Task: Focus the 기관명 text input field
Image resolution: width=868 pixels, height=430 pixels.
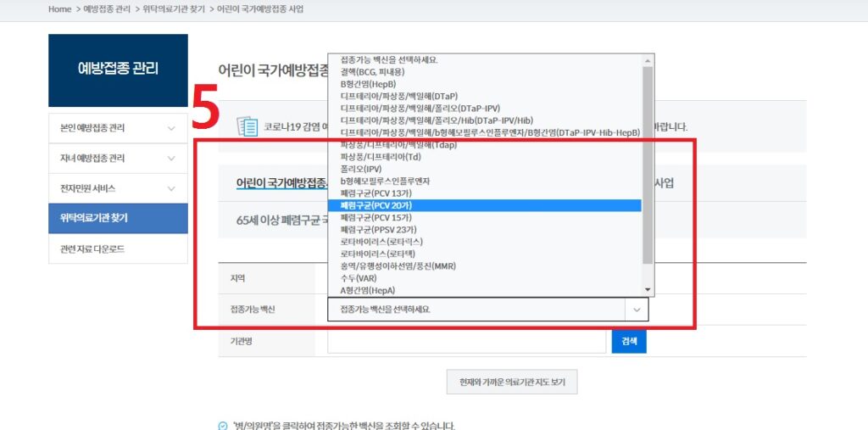Action: point(467,341)
